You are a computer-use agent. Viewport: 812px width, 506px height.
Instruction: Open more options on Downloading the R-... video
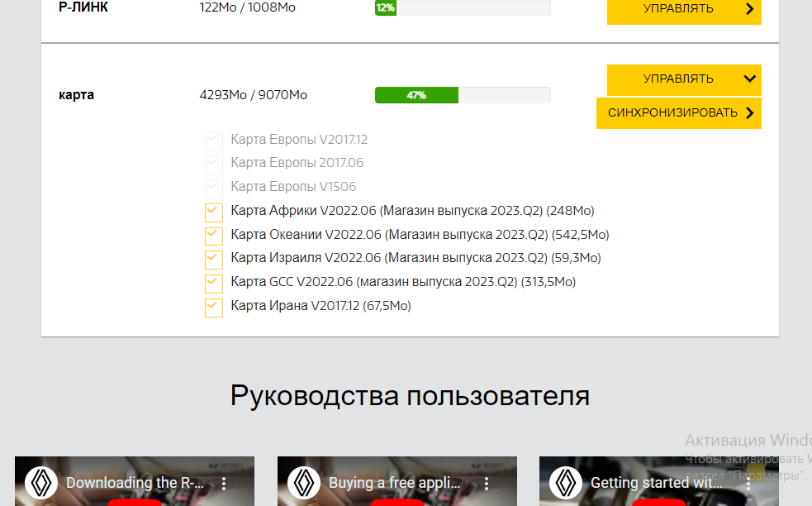[224, 484]
